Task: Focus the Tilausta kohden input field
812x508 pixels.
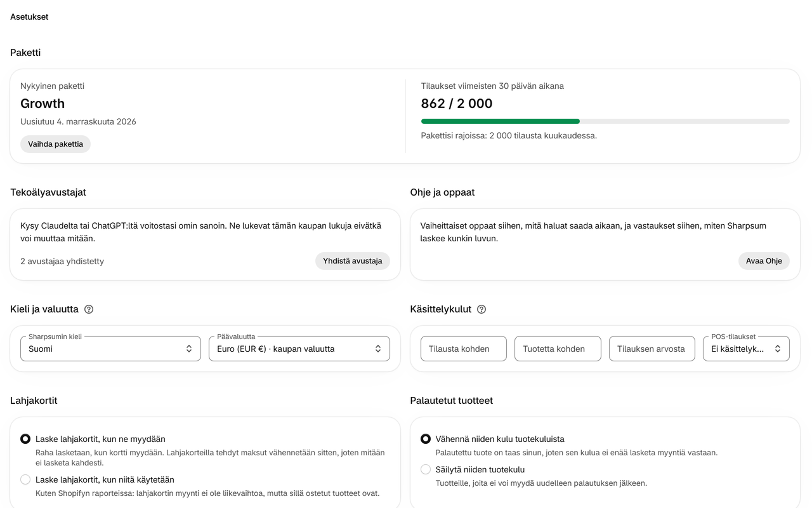Action: (464, 349)
